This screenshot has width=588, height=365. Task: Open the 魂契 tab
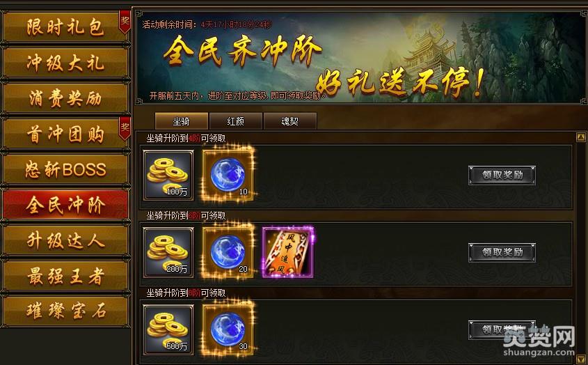290,121
